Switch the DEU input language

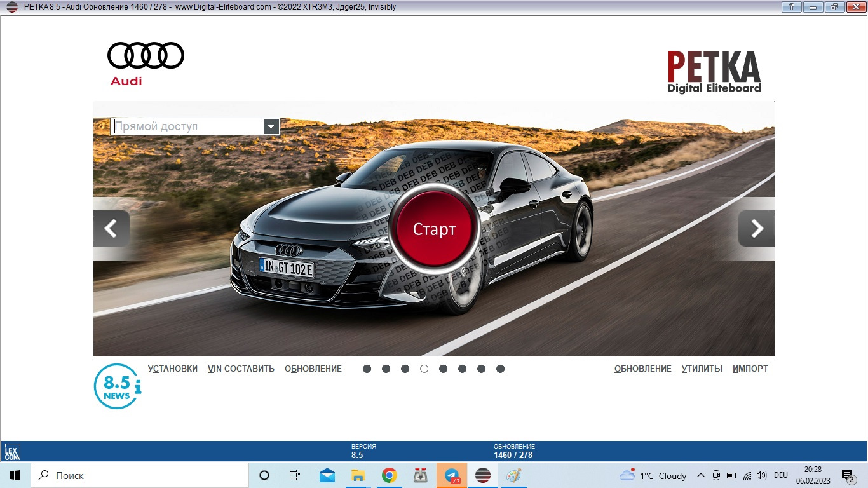781,475
